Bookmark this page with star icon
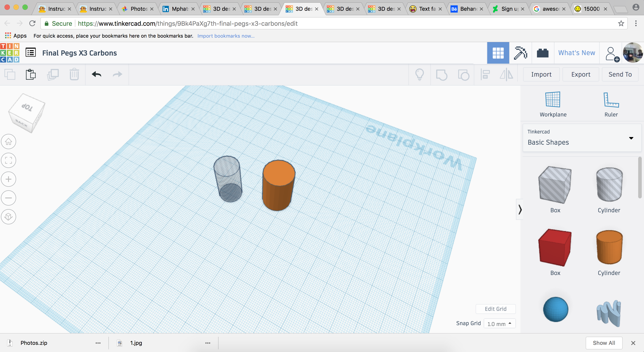The height and width of the screenshot is (352, 644). [621, 24]
